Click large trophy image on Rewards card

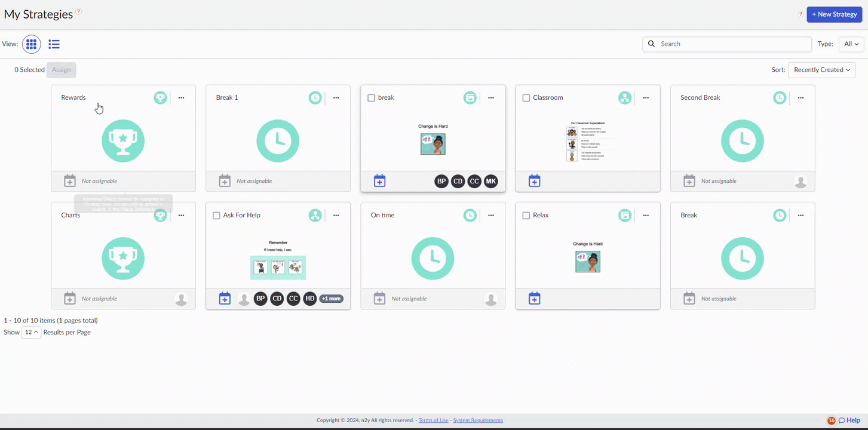[x=123, y=141]
